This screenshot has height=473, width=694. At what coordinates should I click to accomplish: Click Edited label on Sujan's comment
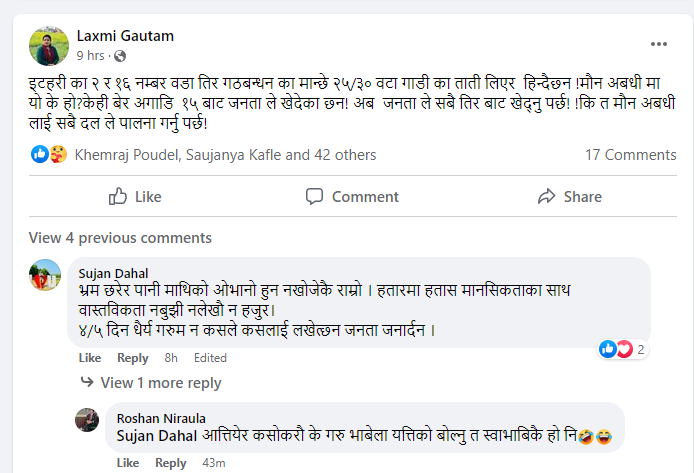pos(210,358)
